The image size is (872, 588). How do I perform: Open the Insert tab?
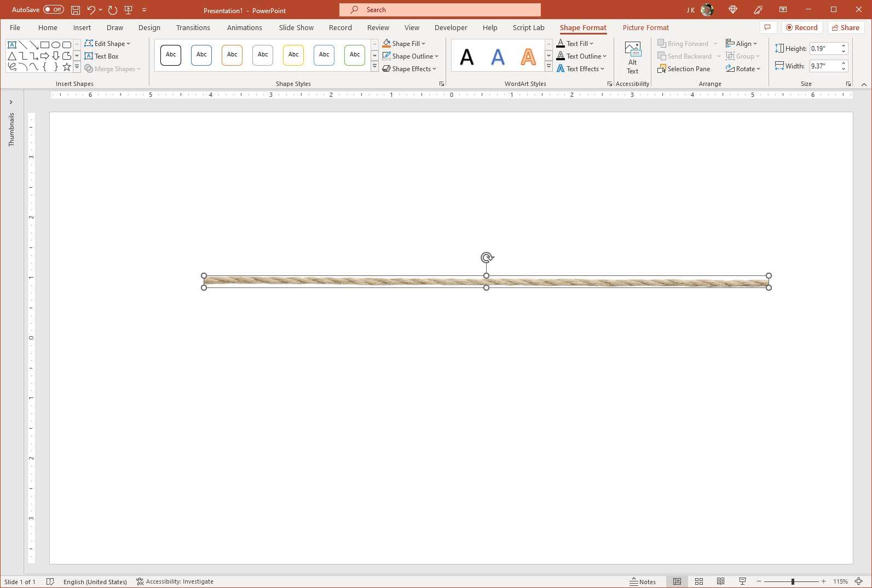(x=82, y=28)
